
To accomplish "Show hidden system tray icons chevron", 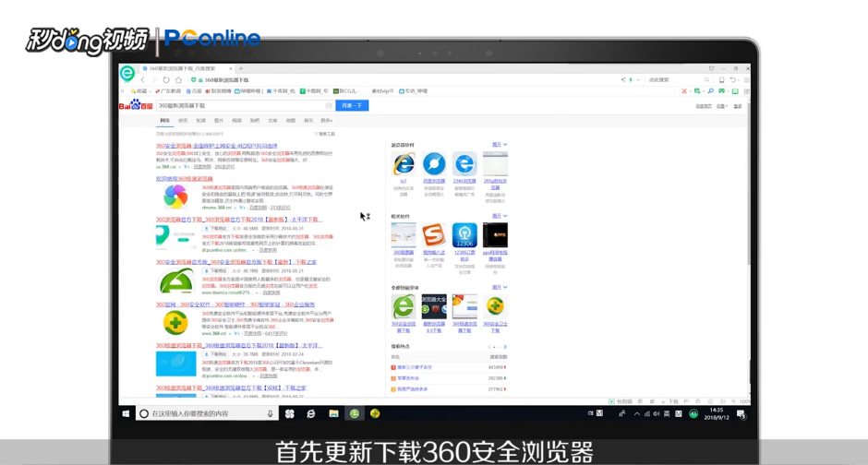I will point(636,413).
